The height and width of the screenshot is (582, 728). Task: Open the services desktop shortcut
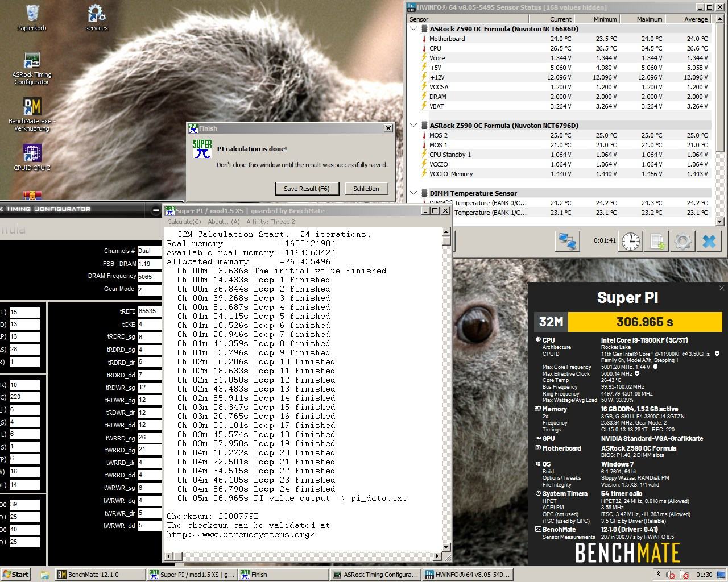[96, 18]
